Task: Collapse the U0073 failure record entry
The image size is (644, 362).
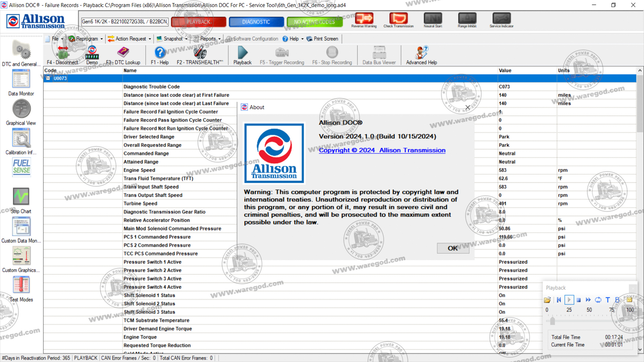Action: pyautogui.click(x=48, y=77)
